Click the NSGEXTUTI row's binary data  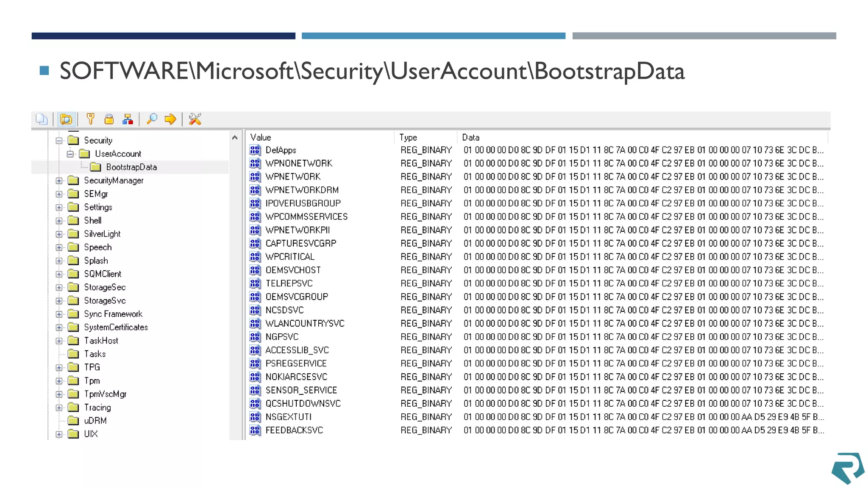click(643, 417)
